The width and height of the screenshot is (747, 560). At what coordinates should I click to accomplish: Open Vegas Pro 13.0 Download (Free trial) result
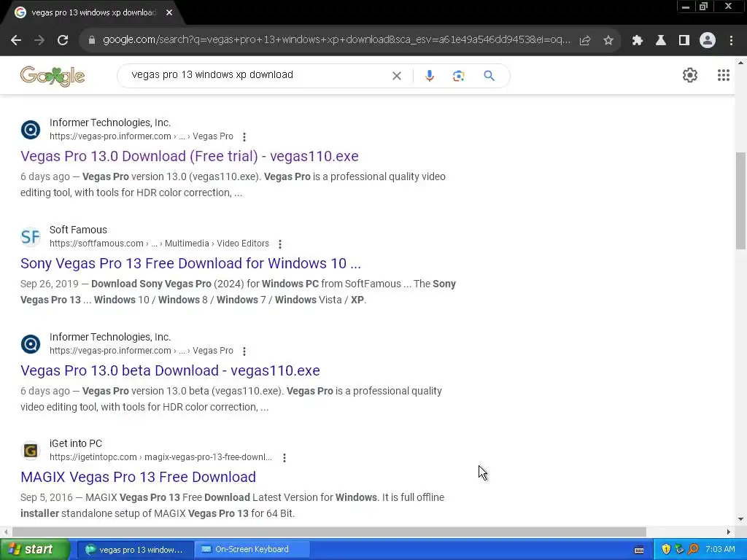coord(189,156)
